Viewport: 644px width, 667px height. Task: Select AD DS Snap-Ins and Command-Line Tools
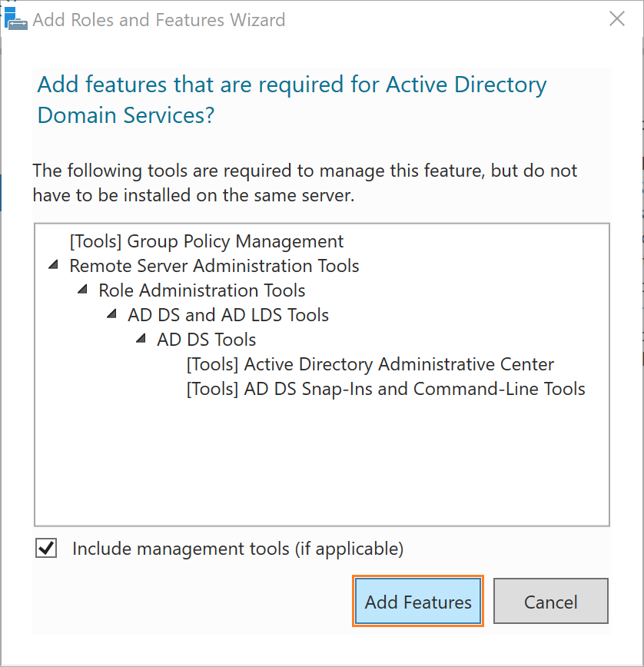pos(386,390)
